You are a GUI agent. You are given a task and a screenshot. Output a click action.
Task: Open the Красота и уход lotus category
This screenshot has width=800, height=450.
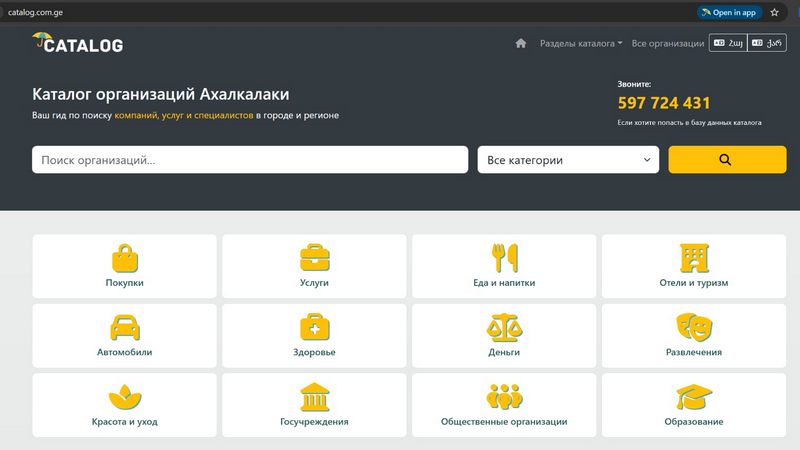pos(124,405)
